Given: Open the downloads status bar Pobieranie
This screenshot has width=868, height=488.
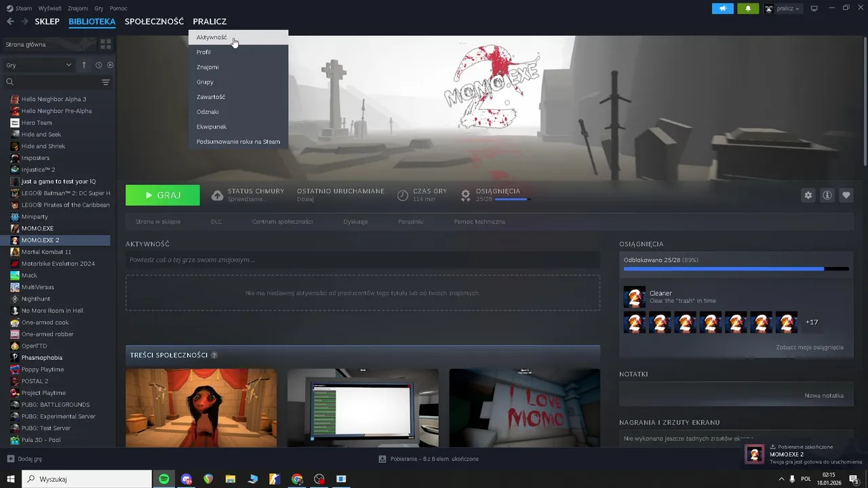Looking at the screenshot, I should click(x=429, y=459).
